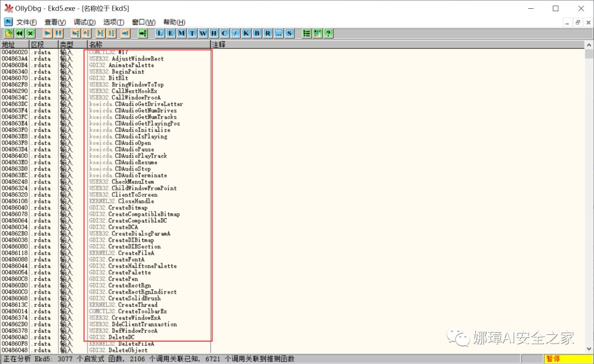Select the GDI32.BitBlt row
This screenshot has height=364, width=594.
293,78
